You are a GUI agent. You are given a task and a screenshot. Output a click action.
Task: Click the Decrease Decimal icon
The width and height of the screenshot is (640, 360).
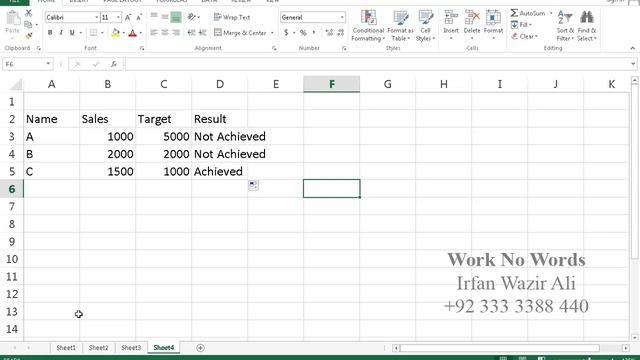point(341,33)
